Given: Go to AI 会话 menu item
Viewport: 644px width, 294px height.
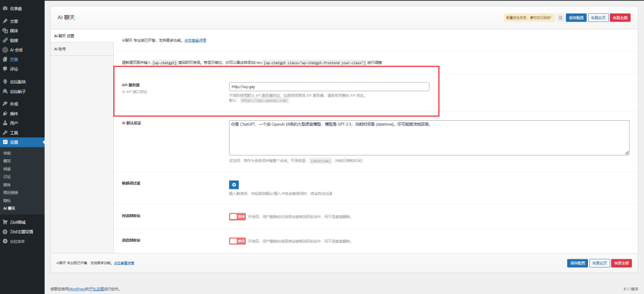Looking at the screenshot, I should [x=16, y=50].
